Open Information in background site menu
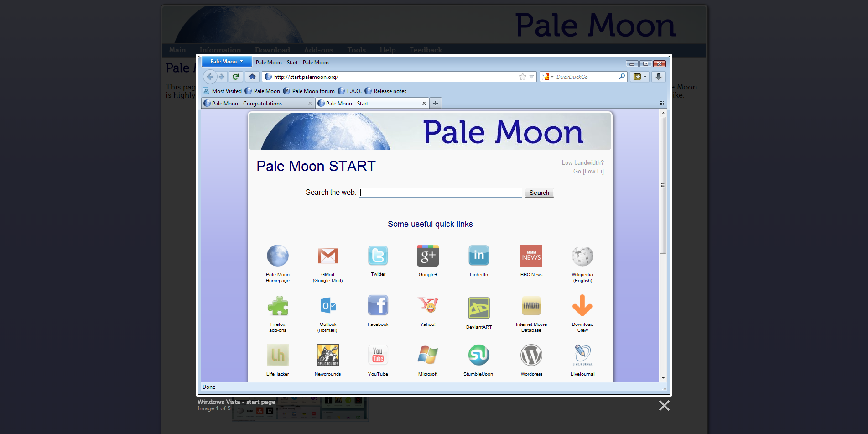This screenshot has height=434, width=868. [220, 50]
